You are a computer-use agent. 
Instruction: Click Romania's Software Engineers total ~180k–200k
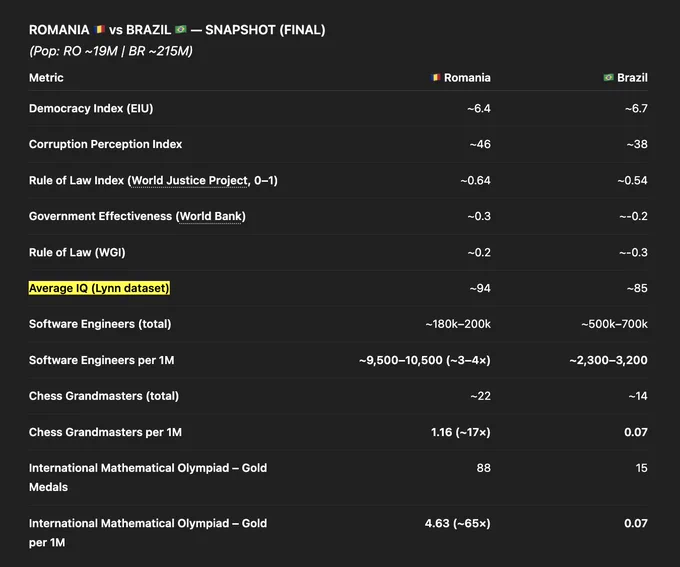pyautogui.click(x=458, y=324)
